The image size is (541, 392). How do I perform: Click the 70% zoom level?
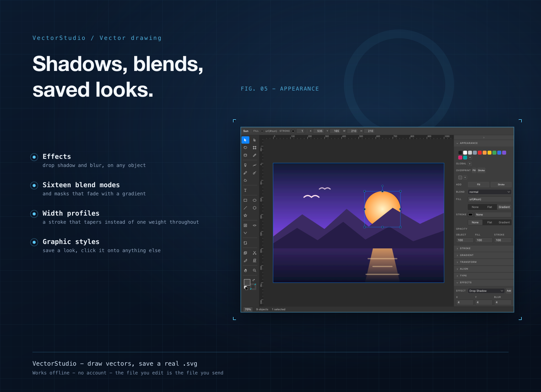point(248,309)
